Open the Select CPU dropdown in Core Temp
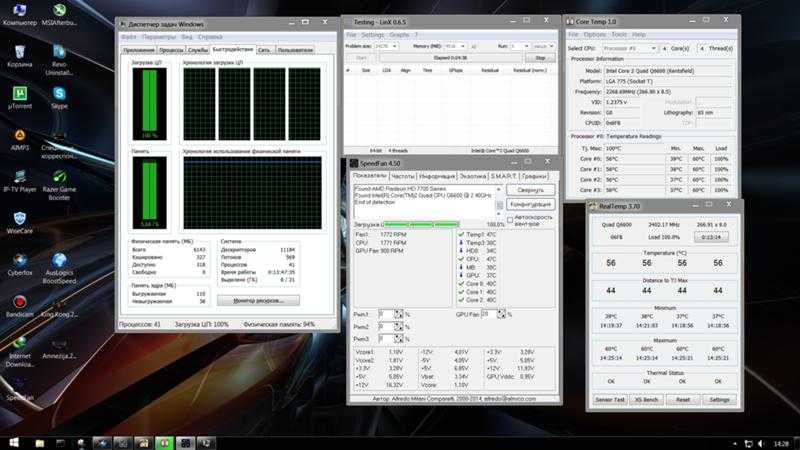Screen dimensions: 800x450 pos(630,48)
